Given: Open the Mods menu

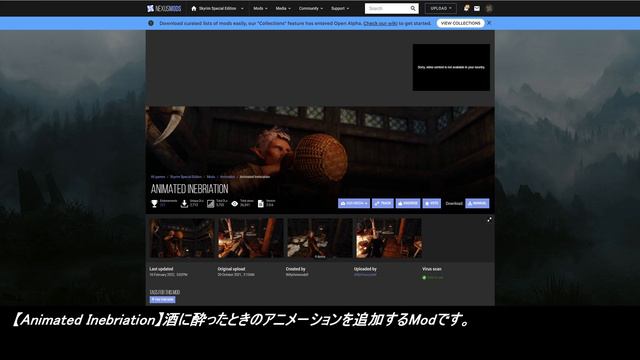Looking at the screenshot, I should [260, 8].
